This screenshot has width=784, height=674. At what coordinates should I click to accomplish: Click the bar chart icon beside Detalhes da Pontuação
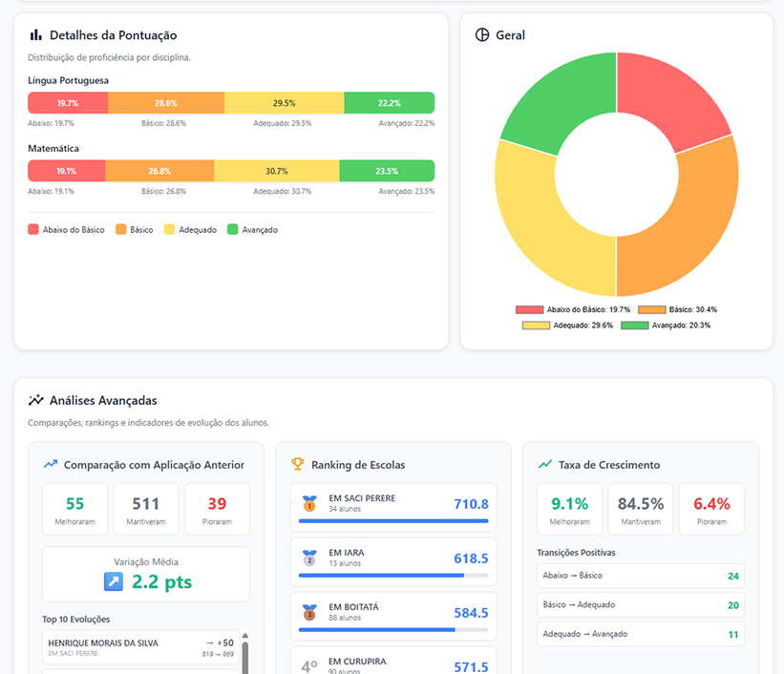35,35
